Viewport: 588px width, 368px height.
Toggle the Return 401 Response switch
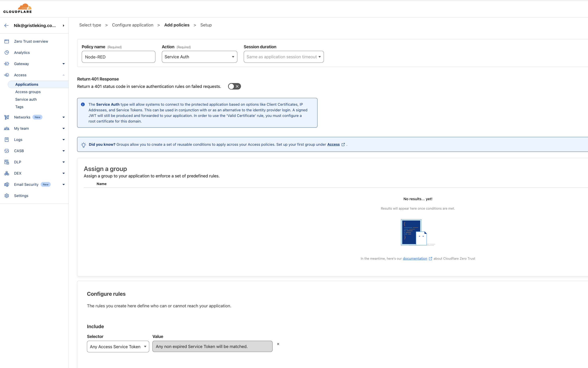pos(234,86)
